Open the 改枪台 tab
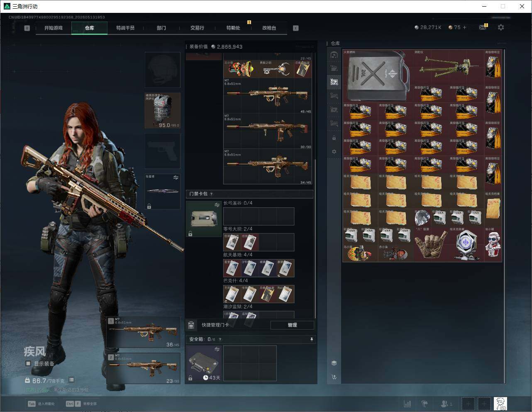Viewport: 532px width, 412px height. click(x=269, y=28)
